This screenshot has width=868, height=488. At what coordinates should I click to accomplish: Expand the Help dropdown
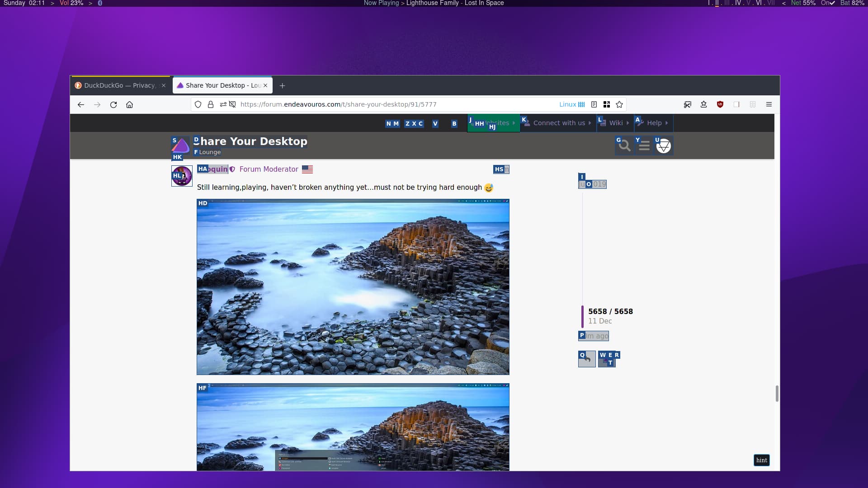[654, 122]
